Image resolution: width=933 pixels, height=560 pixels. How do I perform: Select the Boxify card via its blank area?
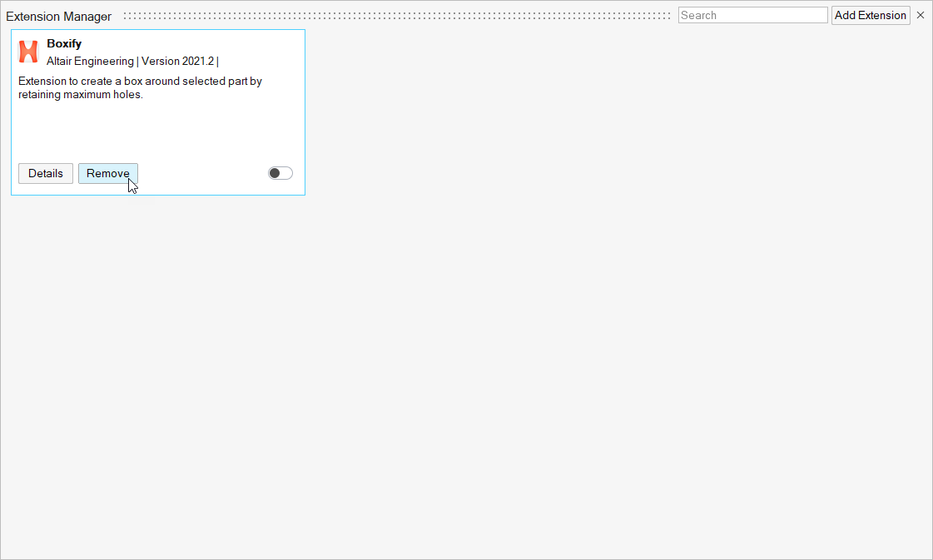(x=158, y=129)
